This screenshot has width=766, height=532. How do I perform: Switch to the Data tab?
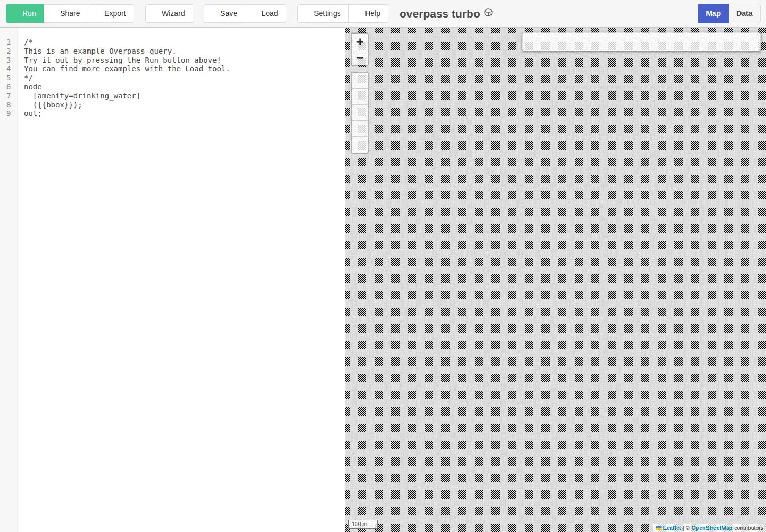point(744,13)
